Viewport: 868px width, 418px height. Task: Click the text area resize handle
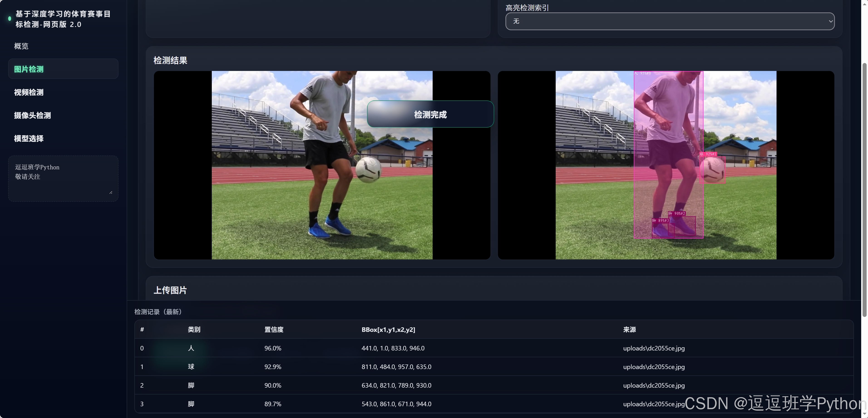click(111, 192)
